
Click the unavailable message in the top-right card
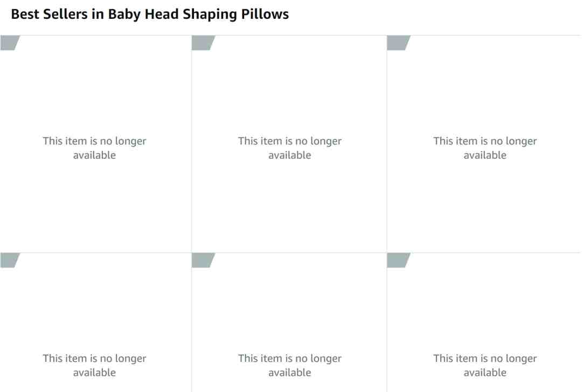(485, 148)
